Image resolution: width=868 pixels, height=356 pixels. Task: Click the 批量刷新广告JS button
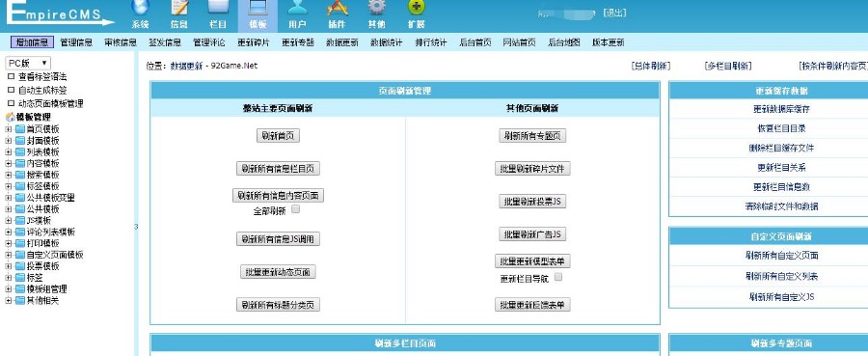(x=532, y=234)
